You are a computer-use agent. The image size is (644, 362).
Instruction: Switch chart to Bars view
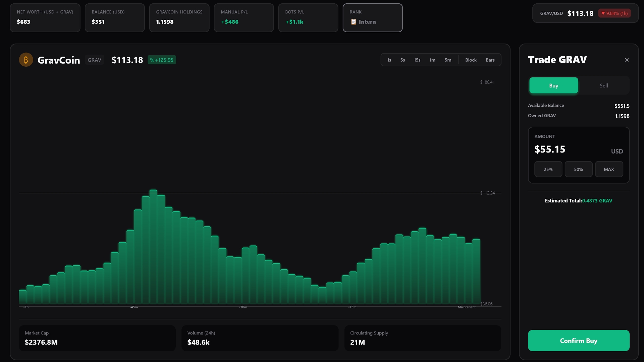[490, 60]
